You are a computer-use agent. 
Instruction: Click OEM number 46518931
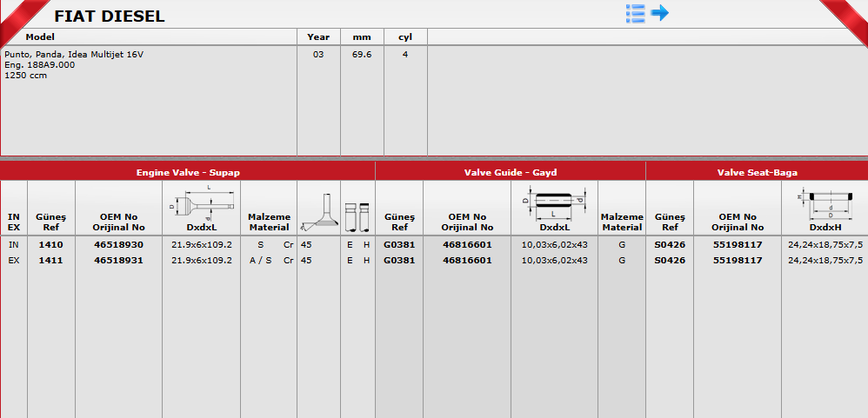click(x=119, y=260)
